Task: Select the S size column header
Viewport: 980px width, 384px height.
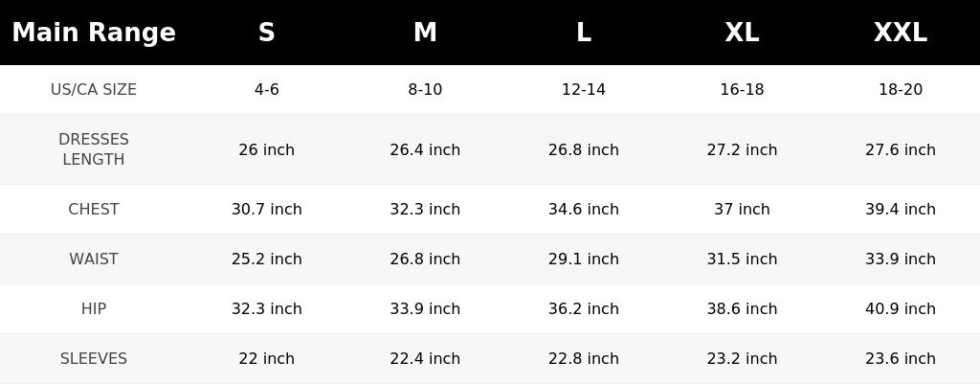Action: 266,33
